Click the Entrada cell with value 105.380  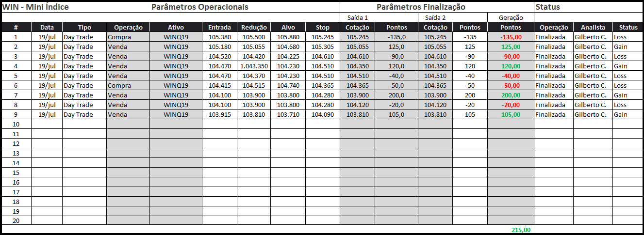click(x=219, y=37)
